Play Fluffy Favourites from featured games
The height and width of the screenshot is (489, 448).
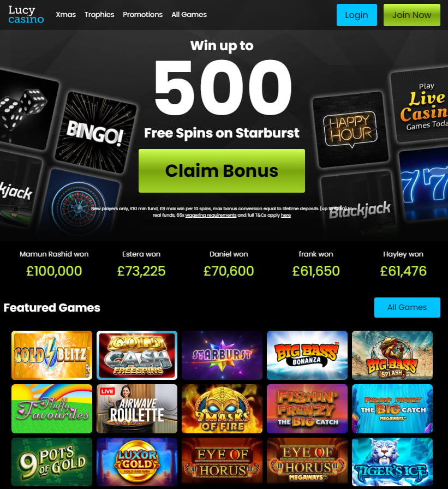[x=52, y=409]
